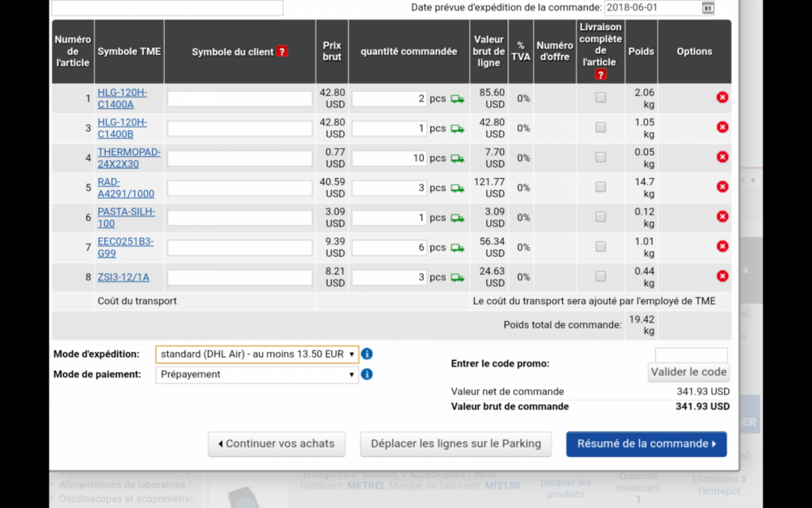Click the Valider le code button
This screenshot has width=812, height=508.
(x=689, y=372)
